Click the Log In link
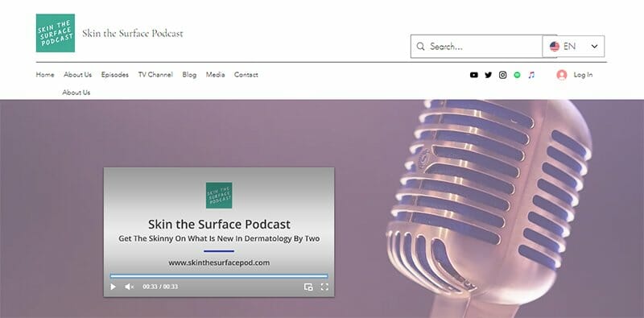The width and height of the screenshot is (644, 318). tap(583, 75)
